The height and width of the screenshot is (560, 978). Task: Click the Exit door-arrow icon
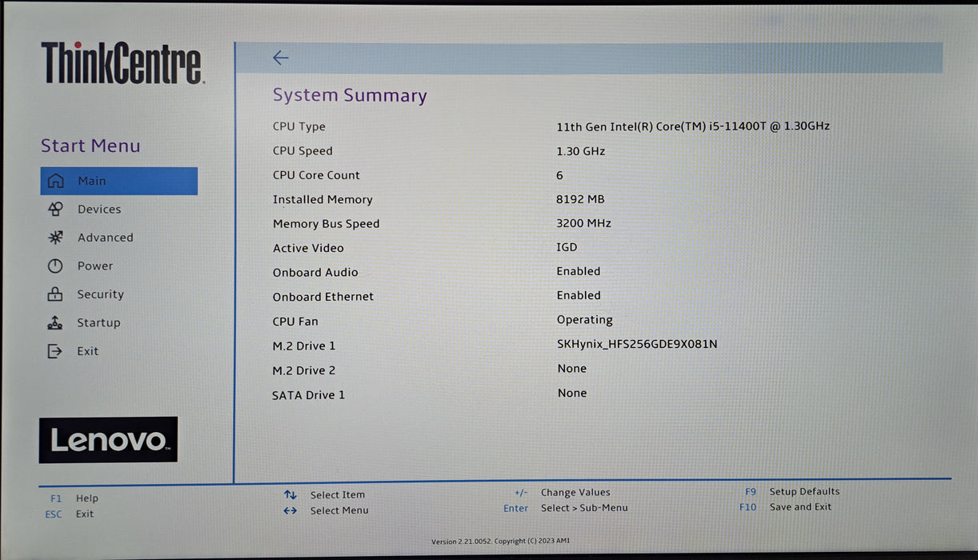[54, 351]
